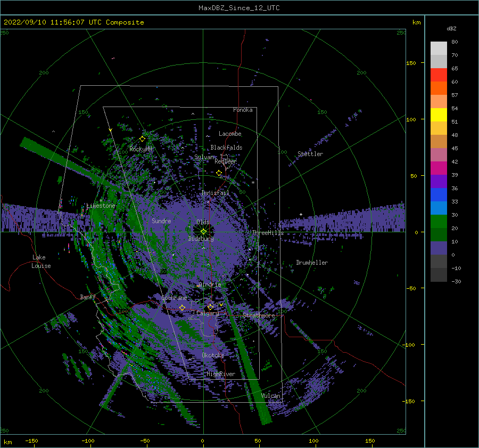Click the -150 tick on the bottom axis
Viewport: 479px width, 448px height.
coord(31,441)
